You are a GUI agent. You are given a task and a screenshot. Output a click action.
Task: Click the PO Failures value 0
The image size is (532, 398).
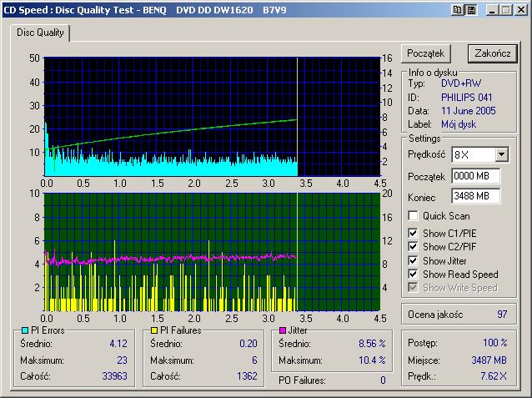(x=383, y=380)
